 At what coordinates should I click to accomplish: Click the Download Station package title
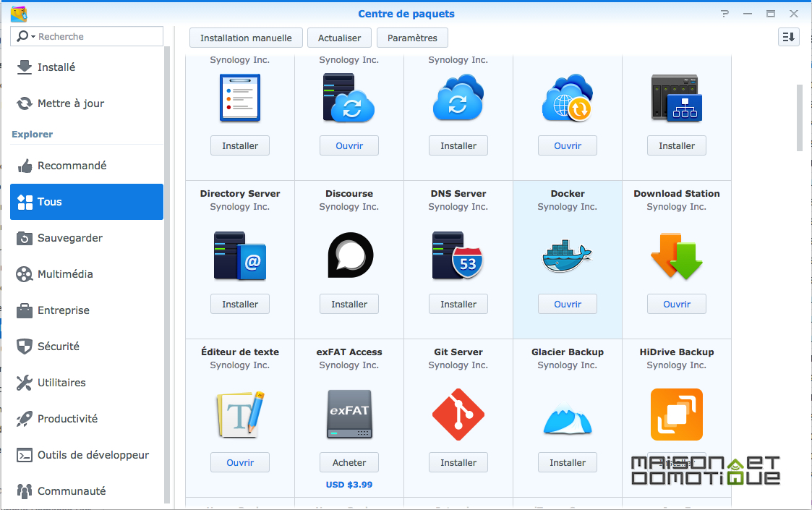click(x=676, y=193)
